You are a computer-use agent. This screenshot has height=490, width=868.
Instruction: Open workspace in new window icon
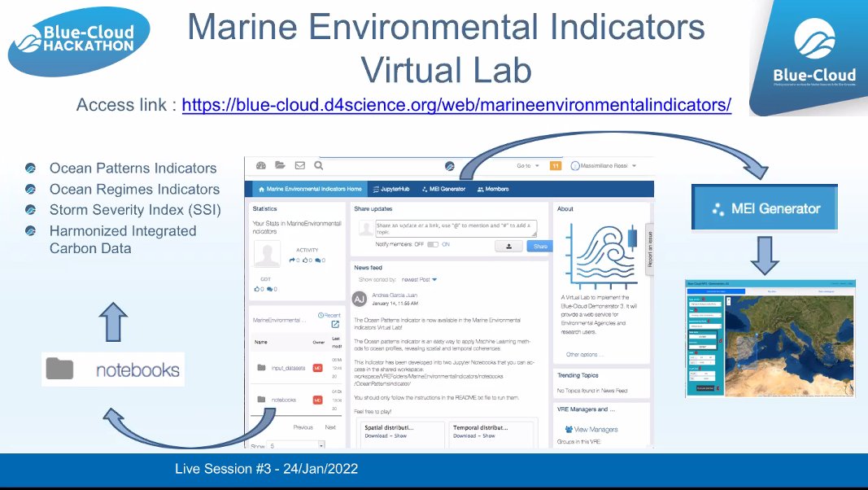point(335,325)
